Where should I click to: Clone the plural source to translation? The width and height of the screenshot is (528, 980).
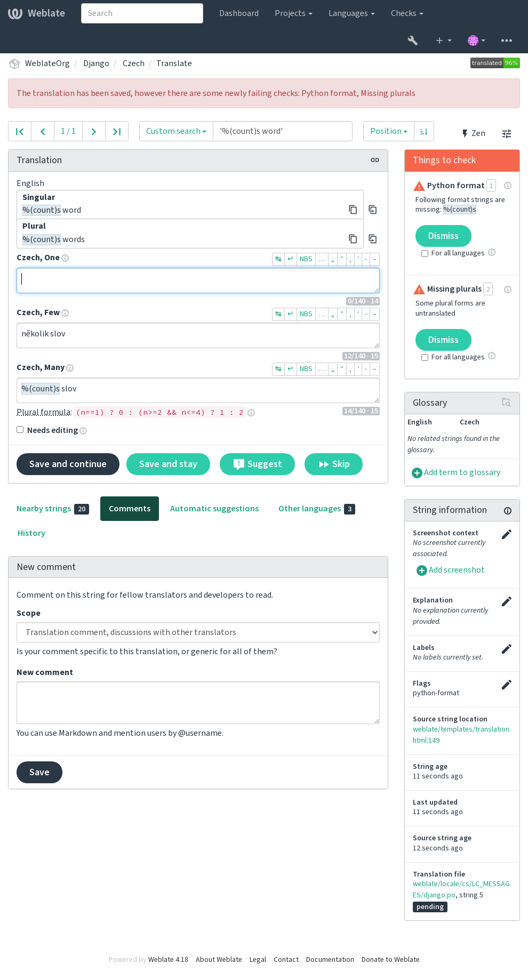point(373,239)
